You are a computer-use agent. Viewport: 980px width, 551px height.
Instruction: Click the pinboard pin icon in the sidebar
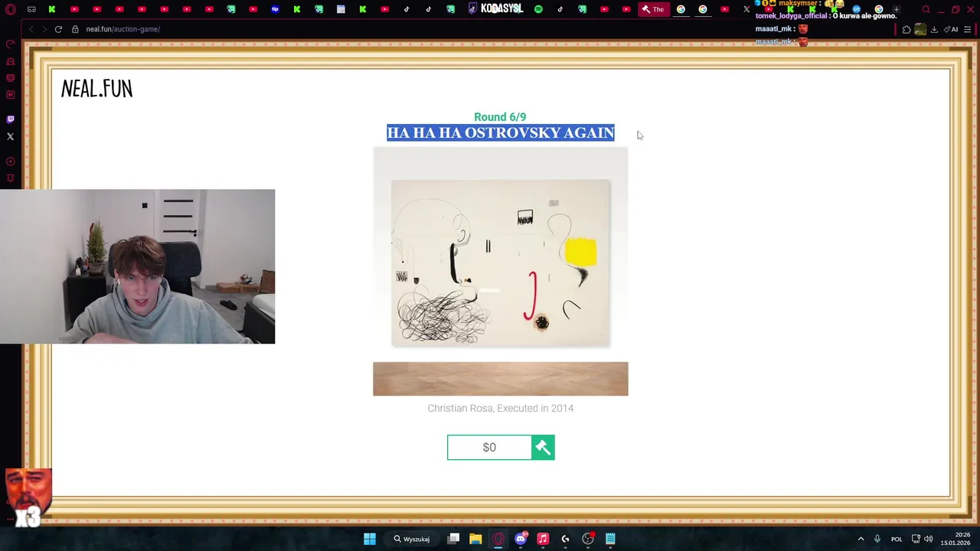click(10, 178)
